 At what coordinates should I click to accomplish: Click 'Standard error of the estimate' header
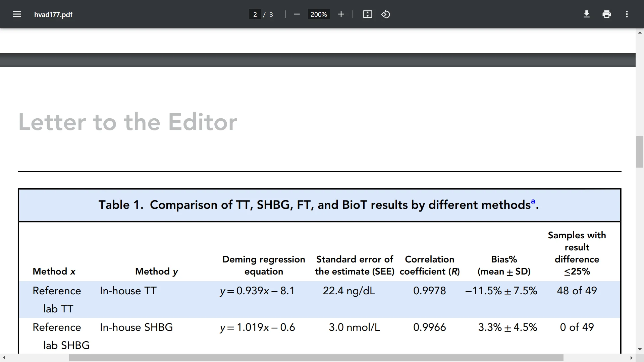[x=355, y=265]
